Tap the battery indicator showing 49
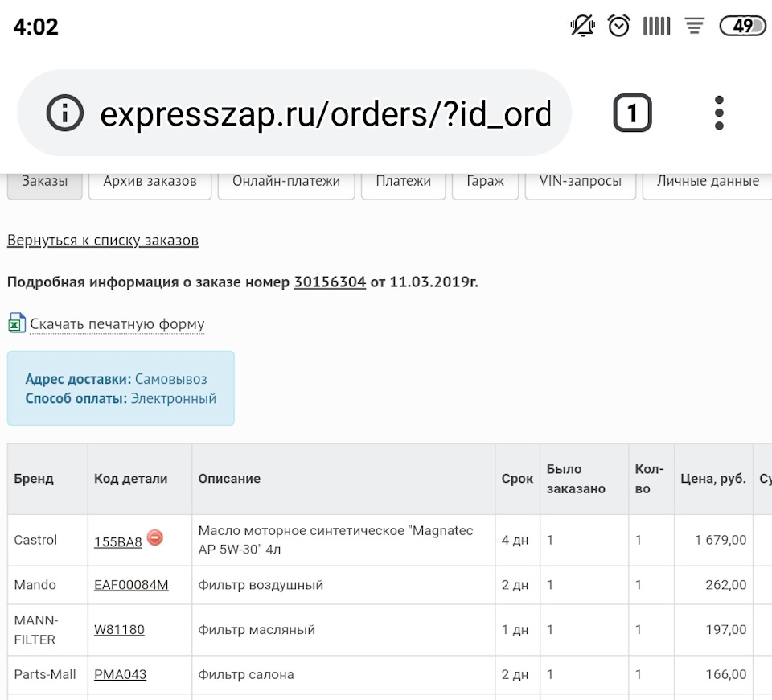The width and height of the screenshot is (772, 700). click(742, 26)
